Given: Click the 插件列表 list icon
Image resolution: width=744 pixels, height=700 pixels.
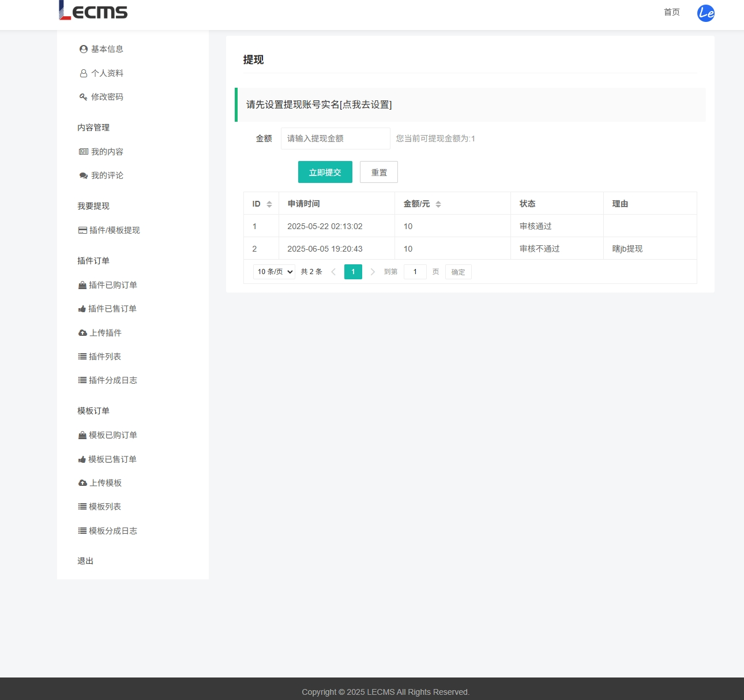Looking at the screenshot, I should pyautogui.click(x=82, y=357).
